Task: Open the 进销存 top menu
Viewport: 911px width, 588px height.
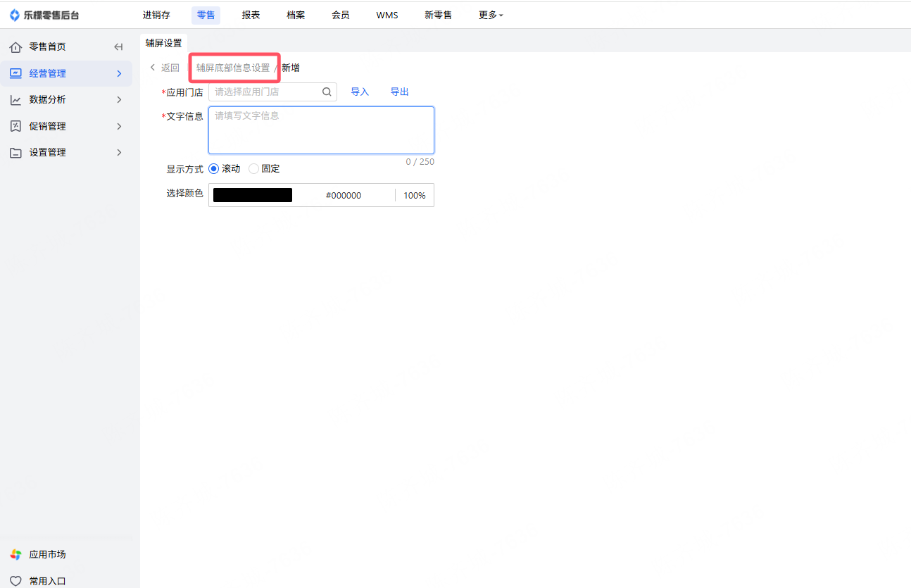Action: tap(156, 15)
